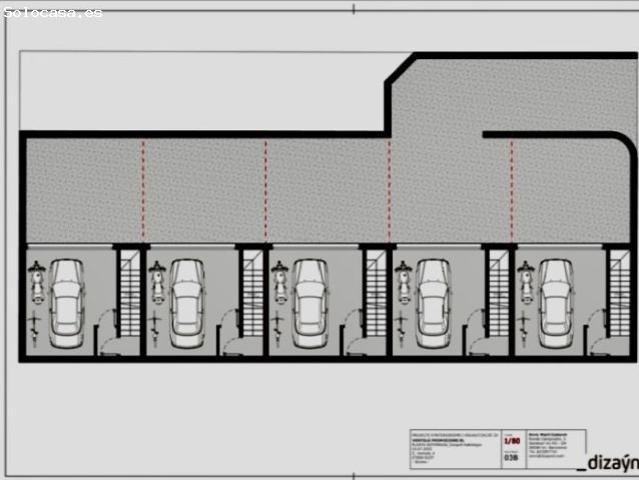The image size is (639, 480).
Task: Select the leftmost red dashed boundary line
Action: point(143,190)
